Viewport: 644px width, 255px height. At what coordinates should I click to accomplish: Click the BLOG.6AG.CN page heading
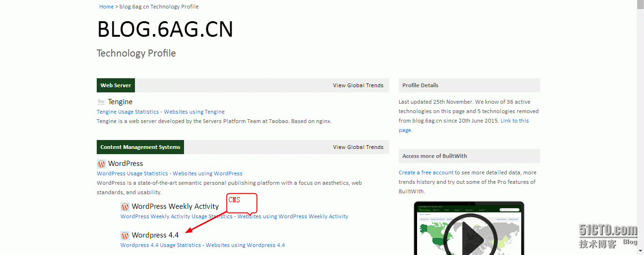coord(165,29)
